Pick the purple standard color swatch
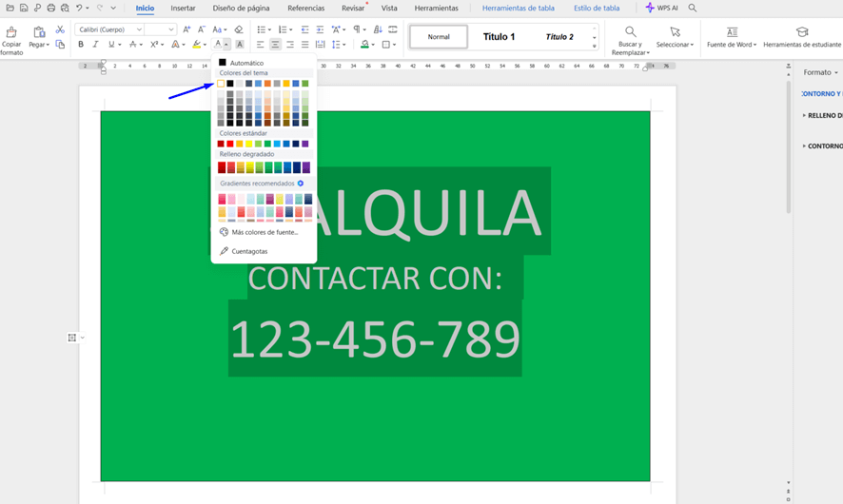Screen dimensions: 843x504 pyautogui.click(x=305, y=144)
